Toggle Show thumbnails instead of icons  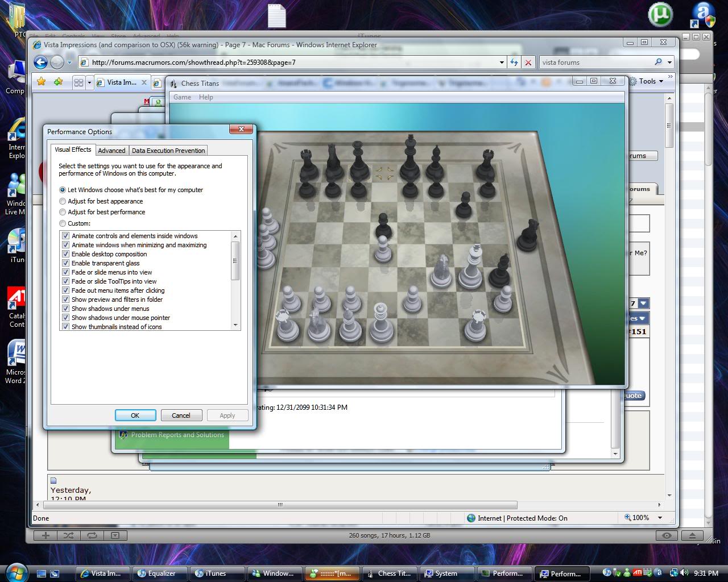(x=66, y=327)
